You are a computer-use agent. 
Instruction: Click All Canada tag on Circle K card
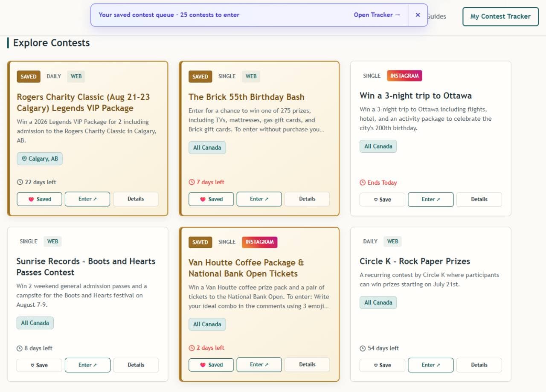pos(378,303)
